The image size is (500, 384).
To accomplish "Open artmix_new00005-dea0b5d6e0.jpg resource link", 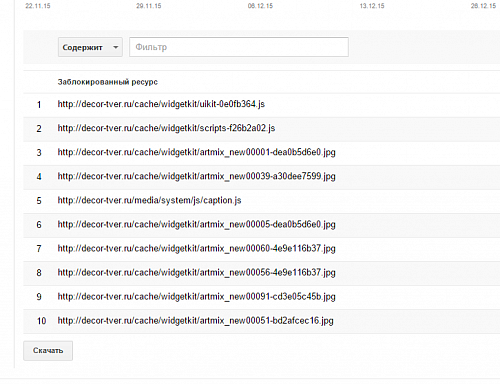I will coord(196,224).
